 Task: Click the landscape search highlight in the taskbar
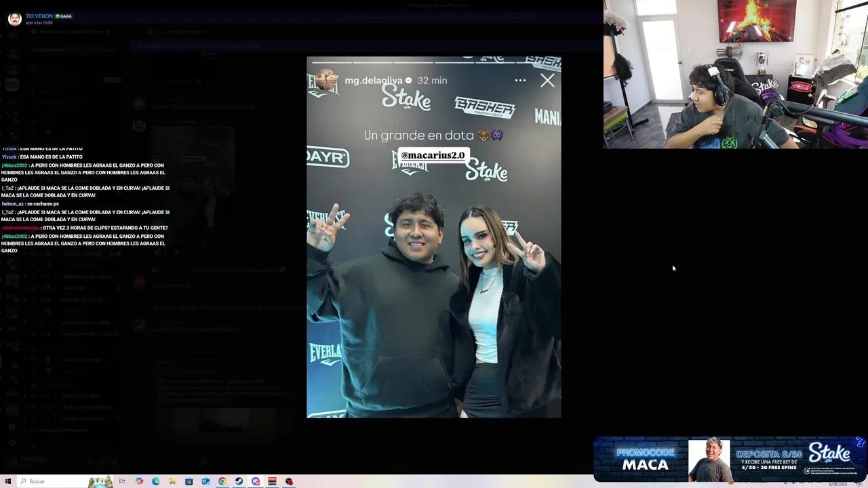[x=100, y=481]
